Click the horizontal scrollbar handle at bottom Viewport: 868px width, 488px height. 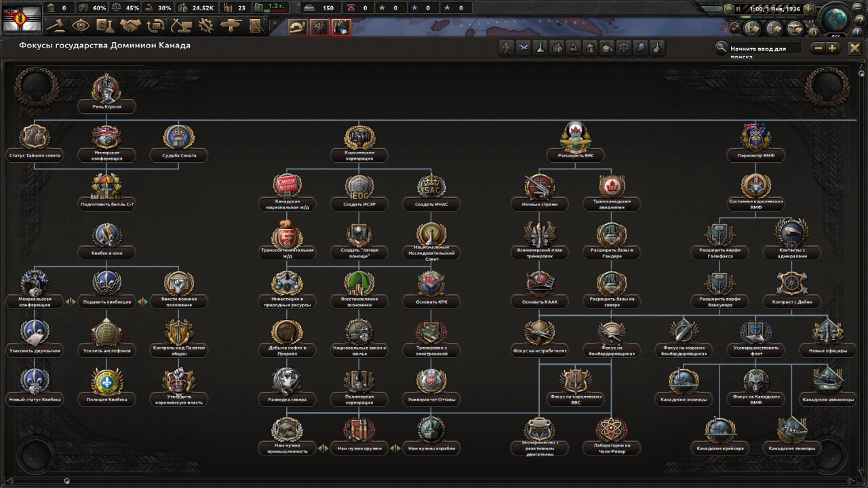click(x=66, y=481)
